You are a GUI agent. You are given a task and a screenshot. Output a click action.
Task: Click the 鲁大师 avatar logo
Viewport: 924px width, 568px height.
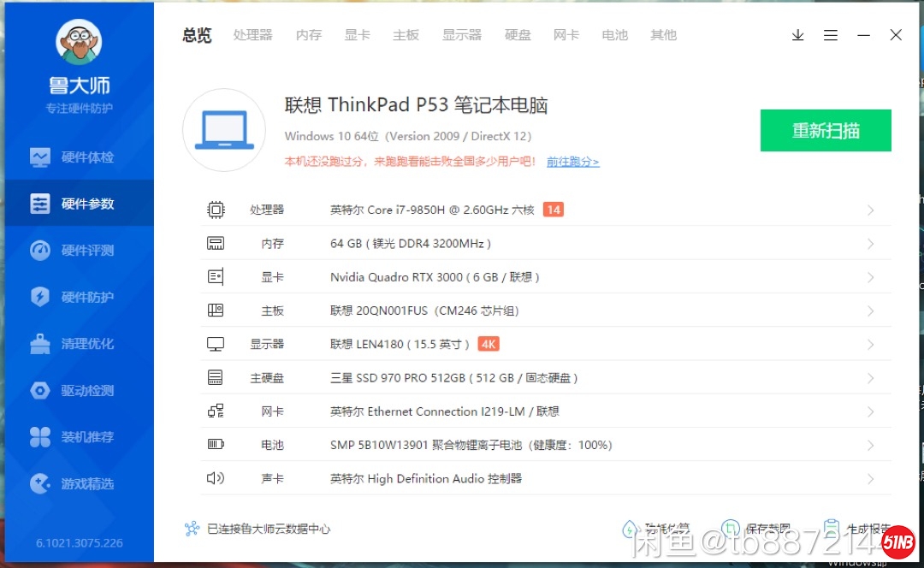coord(79,42)
